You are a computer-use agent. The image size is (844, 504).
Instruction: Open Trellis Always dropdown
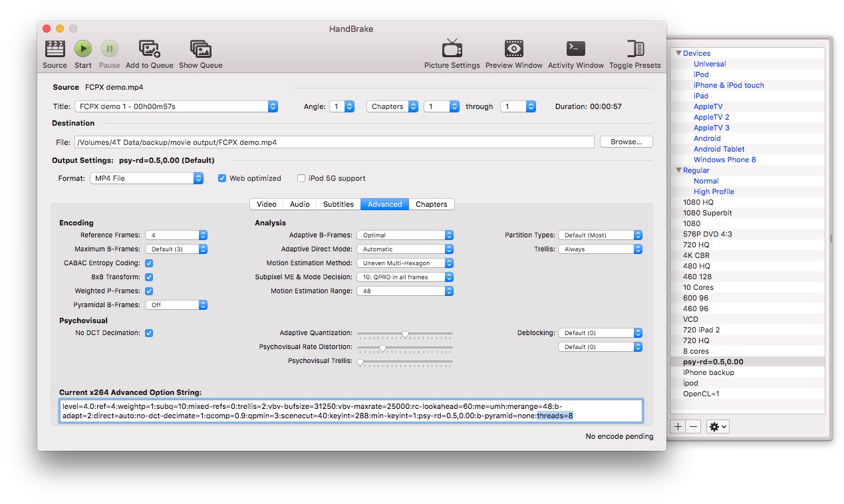(x=600, y=249)
